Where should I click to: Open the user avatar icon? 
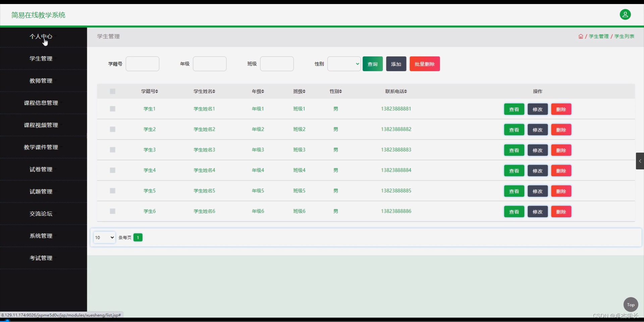(625, 14)
